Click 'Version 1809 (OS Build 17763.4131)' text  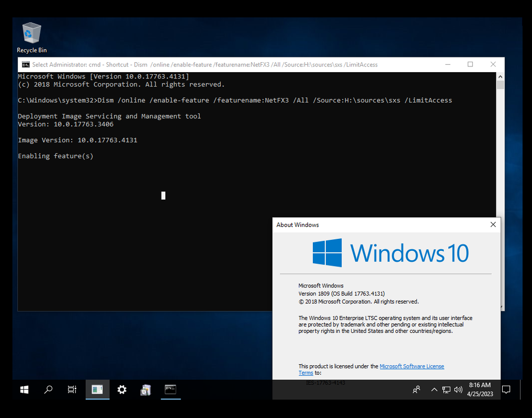tap(341, 294)
